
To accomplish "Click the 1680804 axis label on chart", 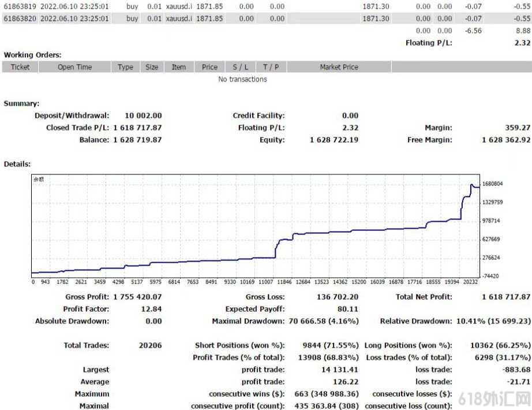I will click(492, 184).
